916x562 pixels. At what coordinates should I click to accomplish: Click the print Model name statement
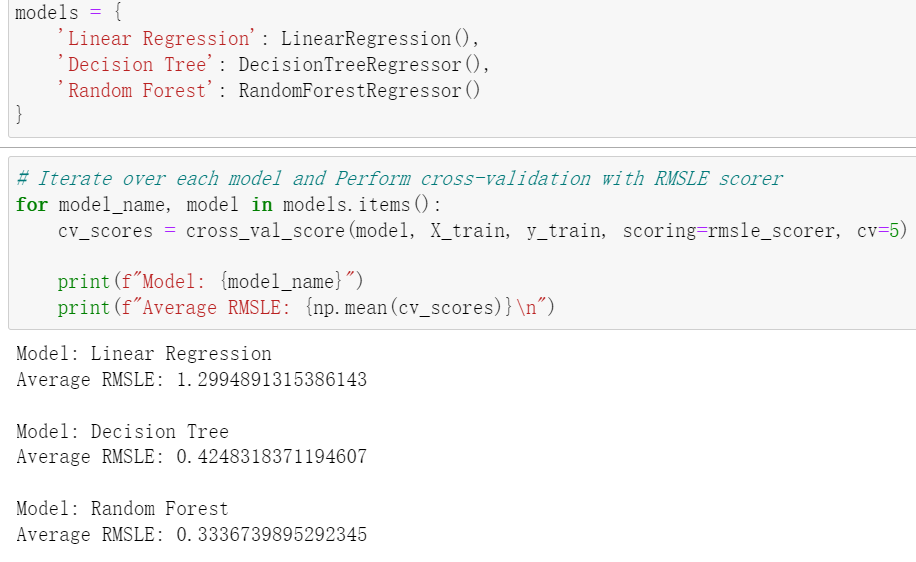pos(211,282)
